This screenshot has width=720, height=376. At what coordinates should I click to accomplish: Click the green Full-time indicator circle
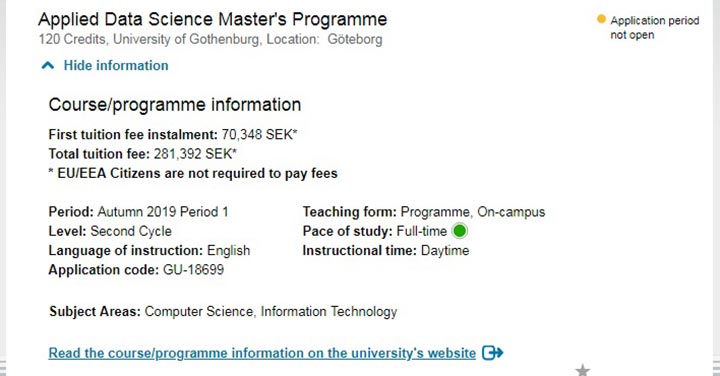(x=459, y=231)
